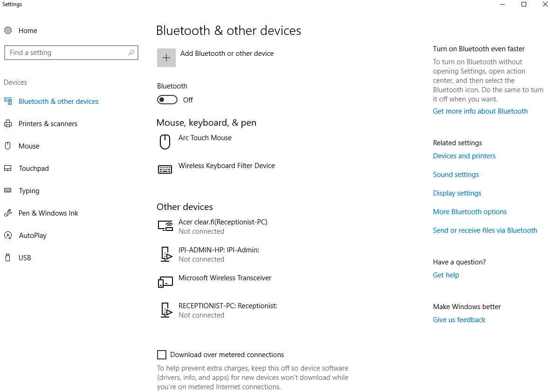Go to the Touchpad settings section
Image resolution: width=550 pixels, height=392 pixels.
click(34, 169)
